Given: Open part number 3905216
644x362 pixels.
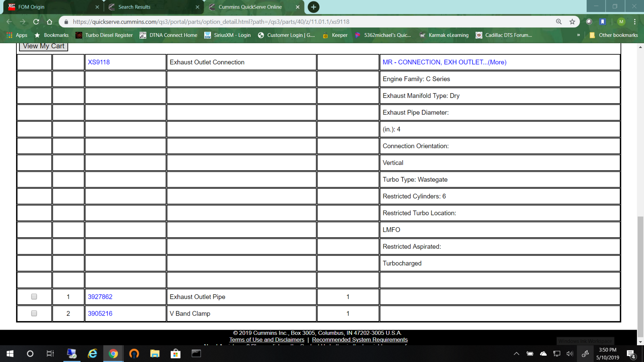Looking at the screenshot, I should click(x=100, y=314).
